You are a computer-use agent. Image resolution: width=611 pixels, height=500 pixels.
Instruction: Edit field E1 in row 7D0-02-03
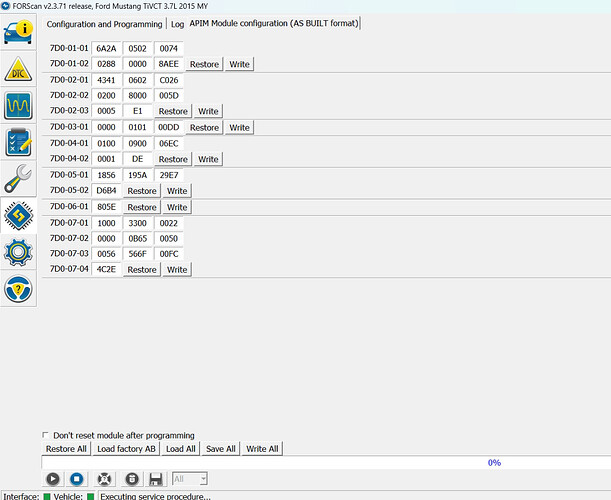click(138, 111)
